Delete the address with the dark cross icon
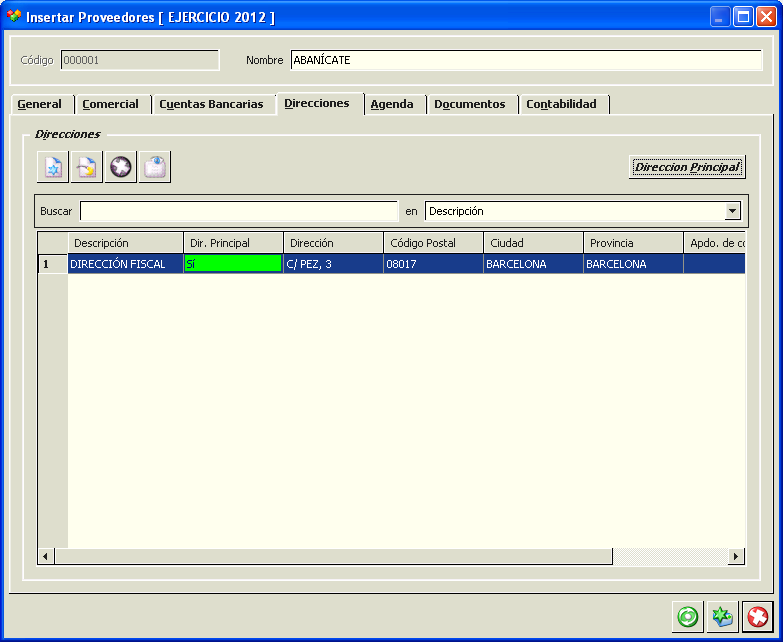Image resolution: width=783 pixels, height=642 pixels. pos(121,167)
